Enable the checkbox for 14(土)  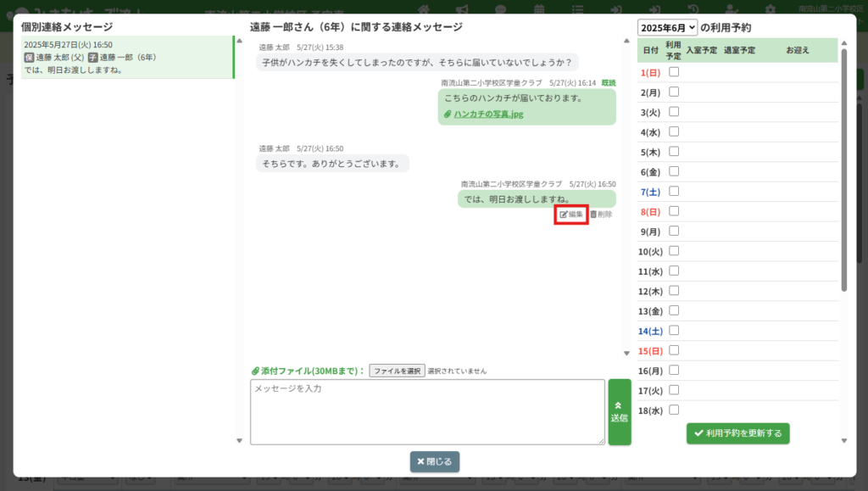click(674, 330)
